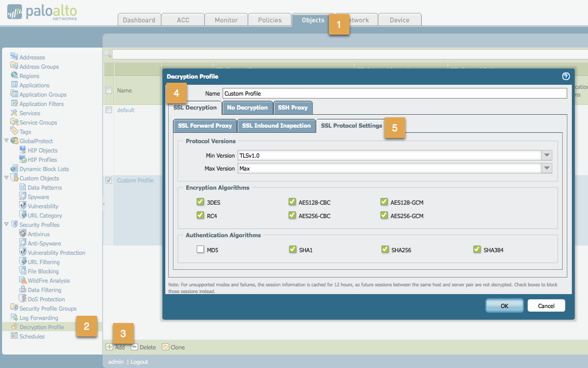This screenshot has height=368, width=588.
Task: Switch to the SSL Forward Proxy tab
Action: point(204,126)
